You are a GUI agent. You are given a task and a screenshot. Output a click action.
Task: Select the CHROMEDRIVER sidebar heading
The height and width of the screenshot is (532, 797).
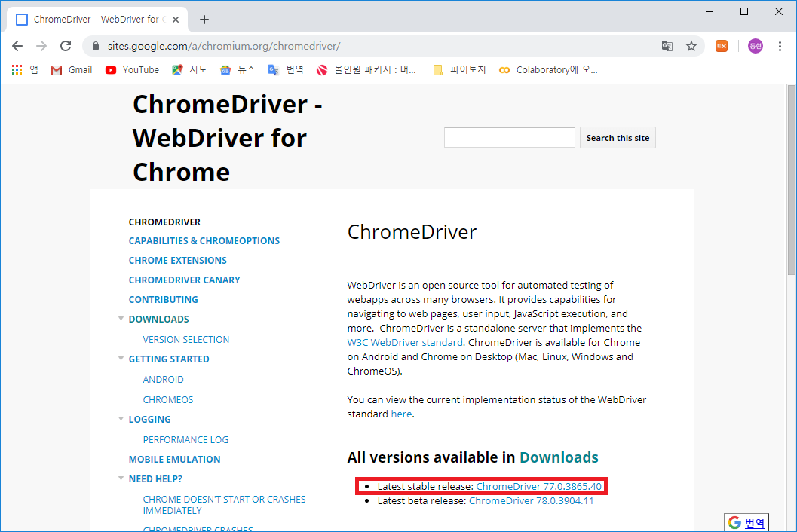coord(164,222)
